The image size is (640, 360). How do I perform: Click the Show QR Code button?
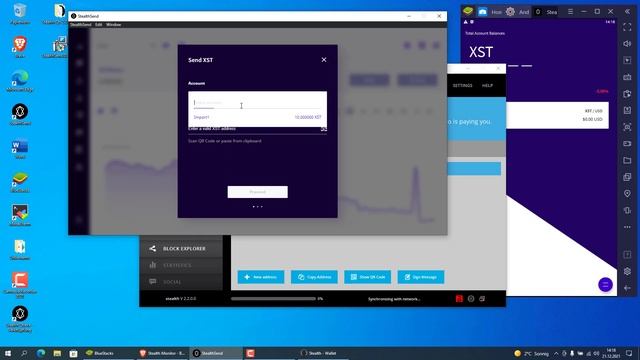pos(367,277)
